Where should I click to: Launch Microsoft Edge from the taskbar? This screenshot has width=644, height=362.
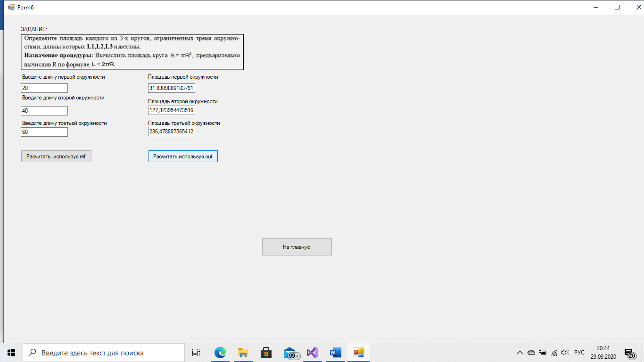[x=220, y=353]
